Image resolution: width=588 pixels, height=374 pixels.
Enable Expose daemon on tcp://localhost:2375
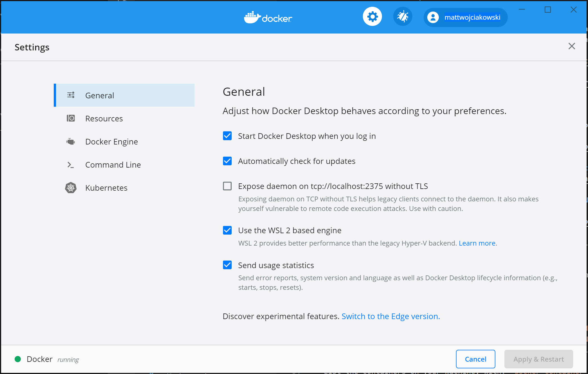[227, 186]
